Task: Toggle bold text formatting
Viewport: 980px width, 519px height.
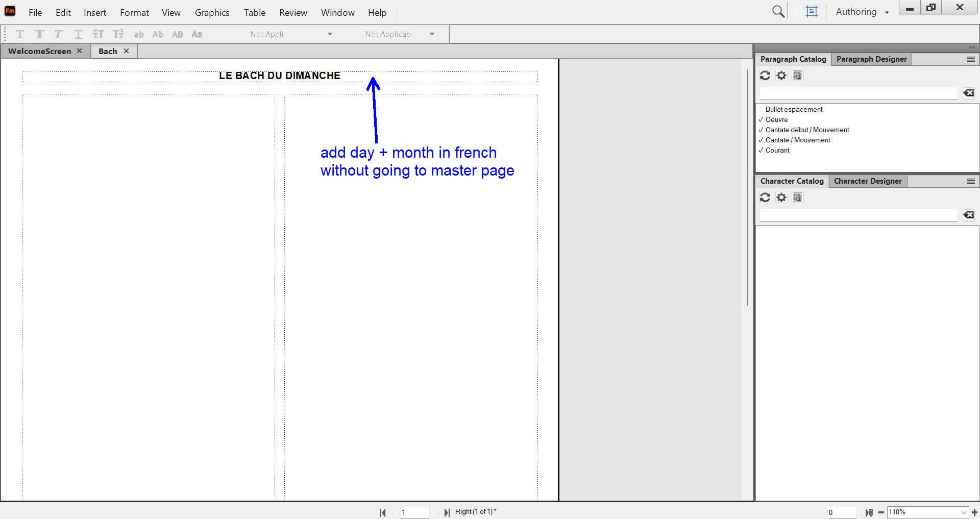Action: (x=39, y=34)
